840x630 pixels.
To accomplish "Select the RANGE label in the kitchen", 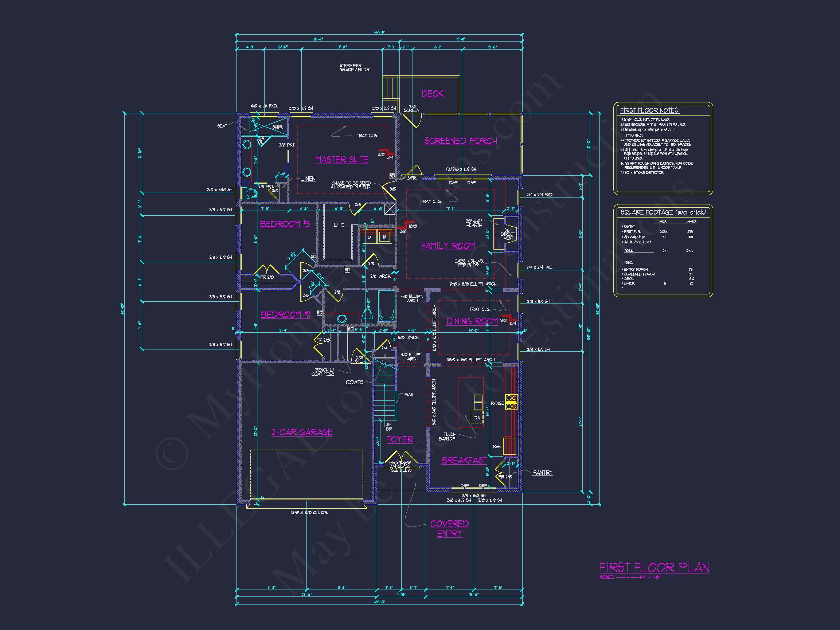I will click(497, 403).
